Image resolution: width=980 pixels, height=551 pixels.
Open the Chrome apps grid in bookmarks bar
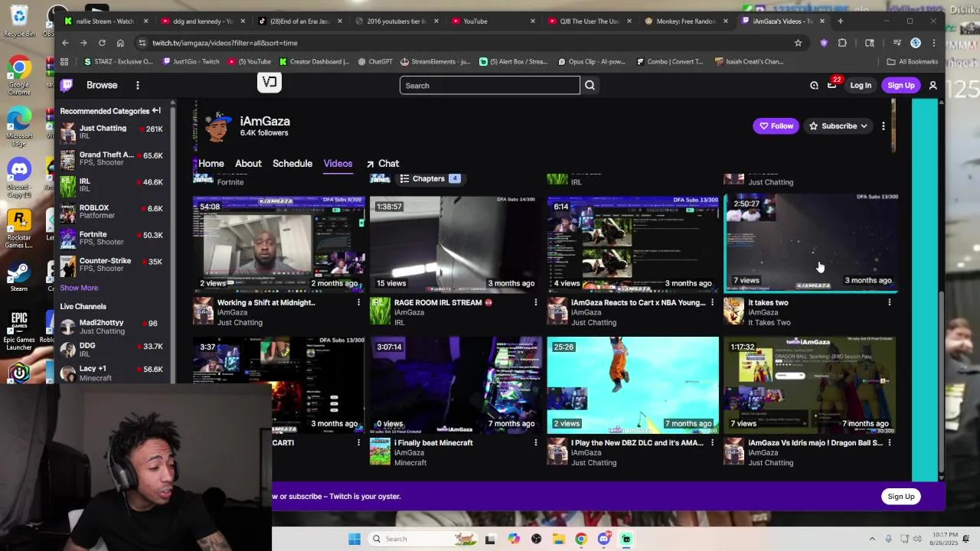click(64, 61)
